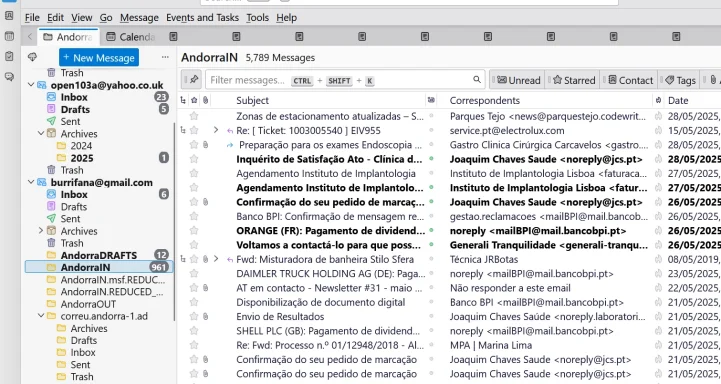Expand the gmail Archives folder
721x384 pixels.
(41, 231)
